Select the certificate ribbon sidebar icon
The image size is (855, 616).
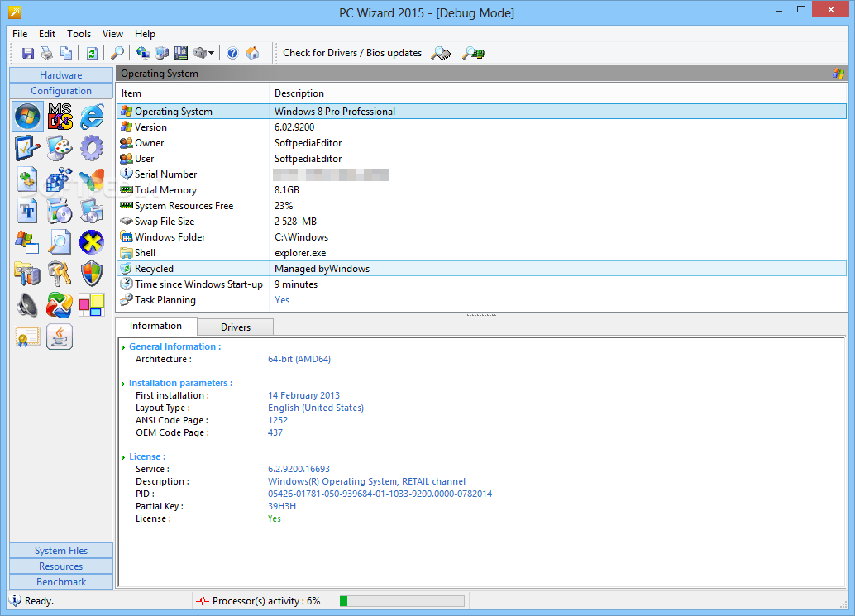pyautogui.click(x=27, y=337)
